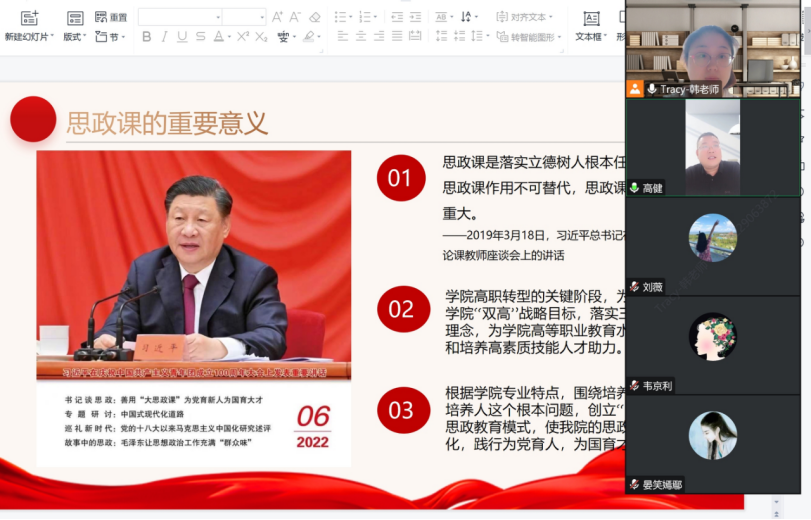This screenshot has width=811, height=520.
Task: Toggle Bold text formatting
Action: tap(147, 37)
